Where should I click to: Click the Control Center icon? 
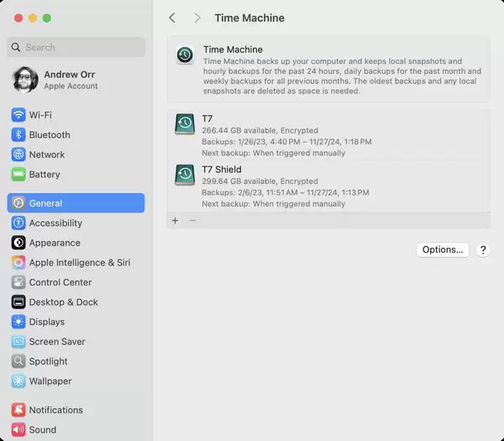coord(18,282)
